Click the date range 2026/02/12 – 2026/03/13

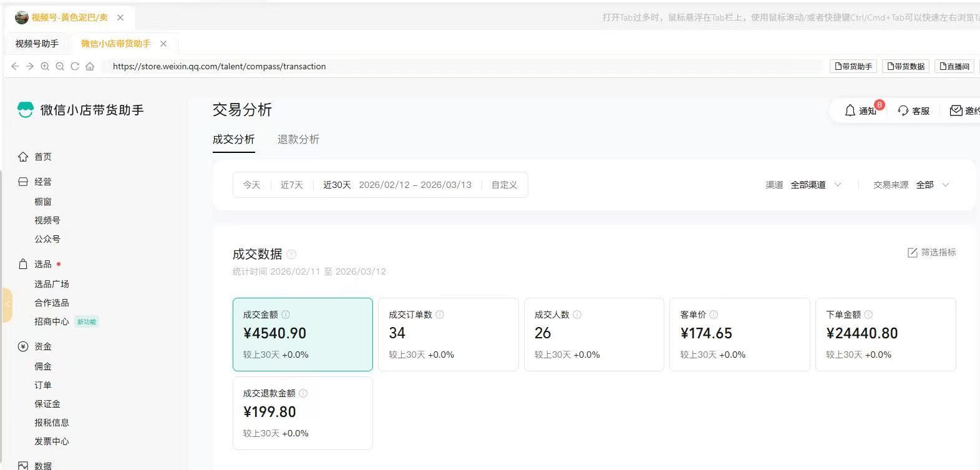(x=415, y=185)
